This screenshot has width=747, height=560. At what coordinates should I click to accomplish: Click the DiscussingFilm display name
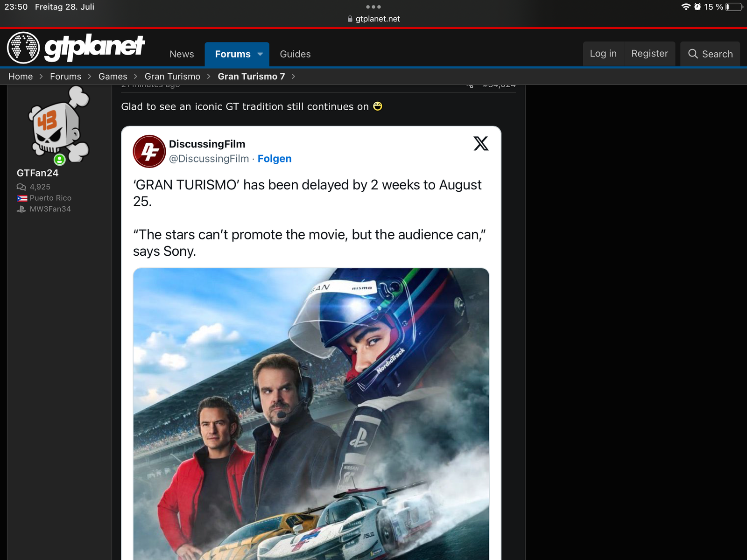(207, 144)
